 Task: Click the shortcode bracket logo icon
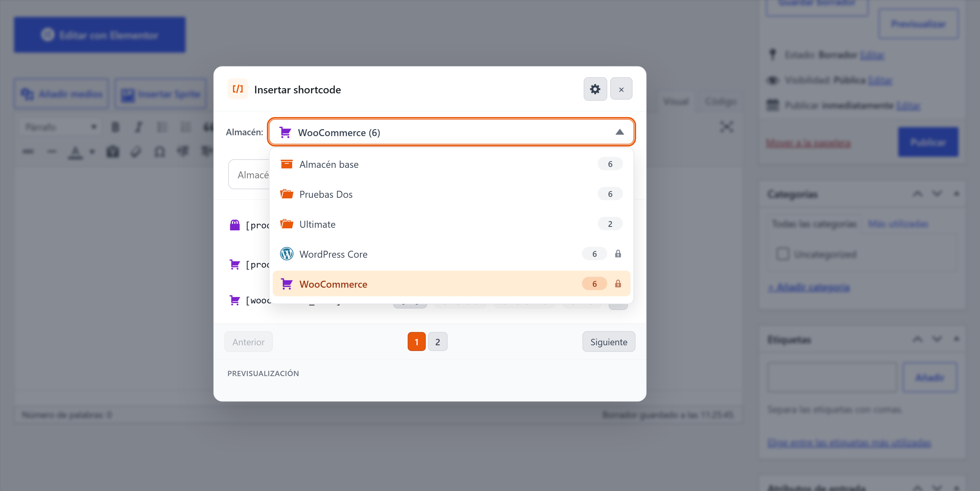pyautogui.click(x=238, y=89)
